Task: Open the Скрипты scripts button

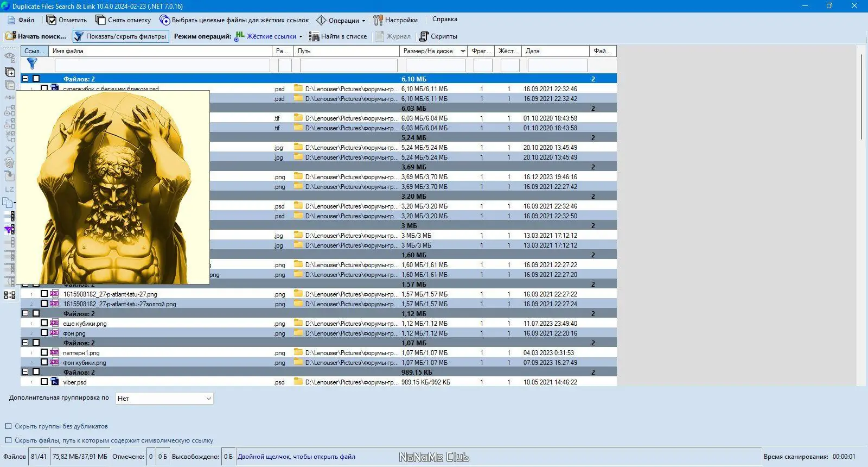Action: coord(438,36)
